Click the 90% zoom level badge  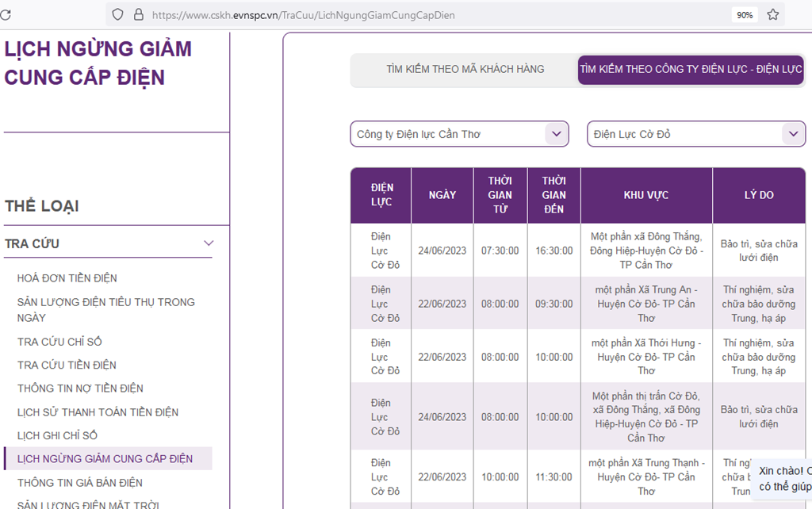[745, 14]
